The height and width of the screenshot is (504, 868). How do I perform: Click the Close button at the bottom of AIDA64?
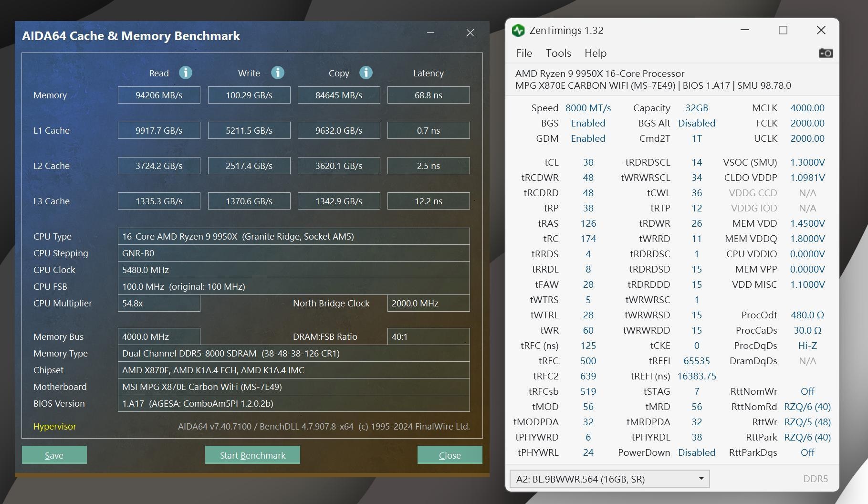450,455
